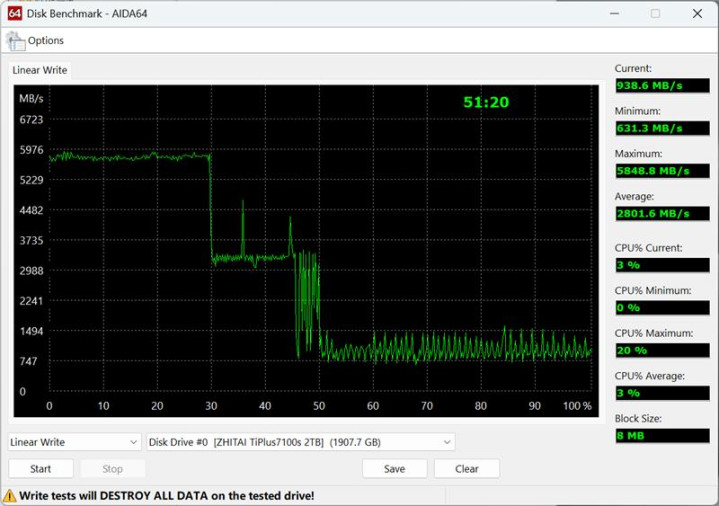Click the yellow warning triangle icon
Screen dimensions: 719x506
coord(9,495)
